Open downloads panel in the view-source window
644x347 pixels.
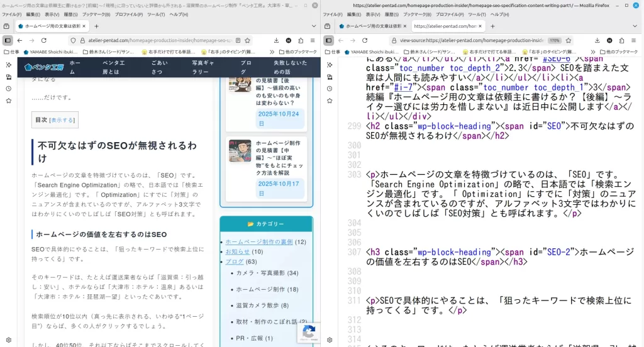coord(597,40)
